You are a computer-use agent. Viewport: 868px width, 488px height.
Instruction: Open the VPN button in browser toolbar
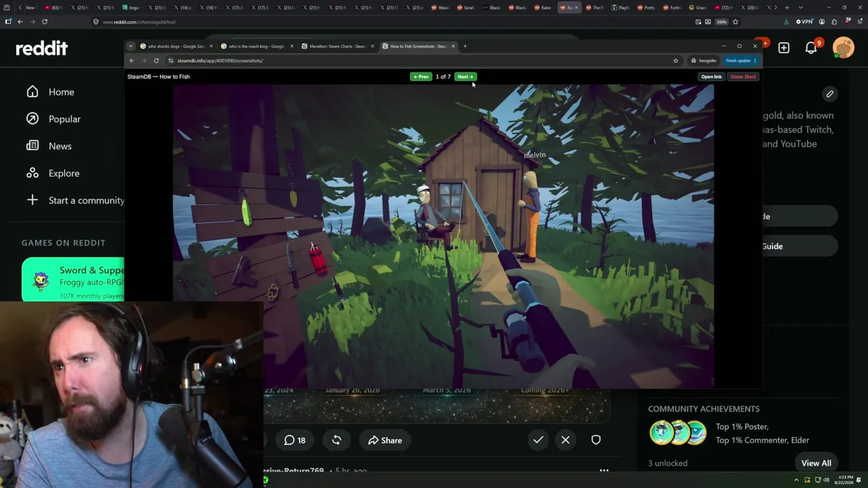804,22
